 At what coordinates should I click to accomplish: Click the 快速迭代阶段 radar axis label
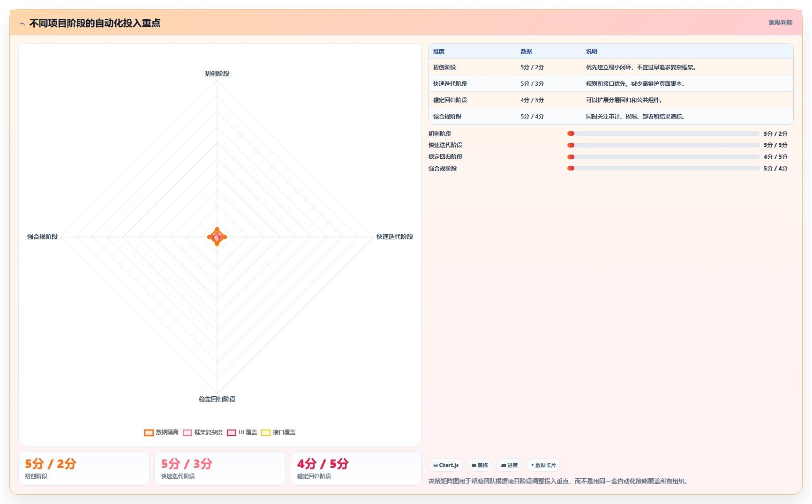[395, 237]
